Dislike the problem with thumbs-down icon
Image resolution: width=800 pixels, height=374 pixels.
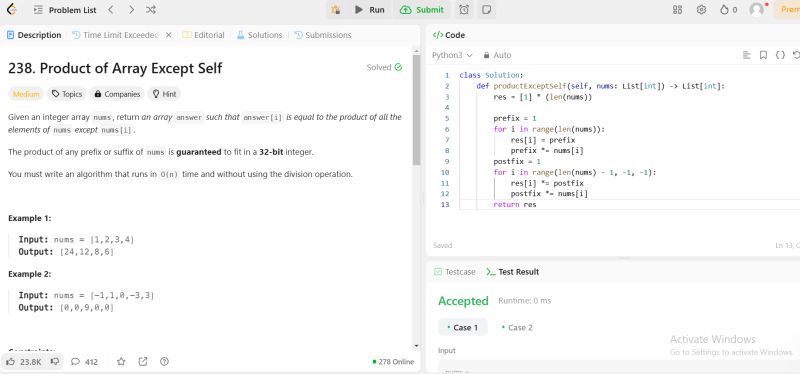click(x=55, y=361)
